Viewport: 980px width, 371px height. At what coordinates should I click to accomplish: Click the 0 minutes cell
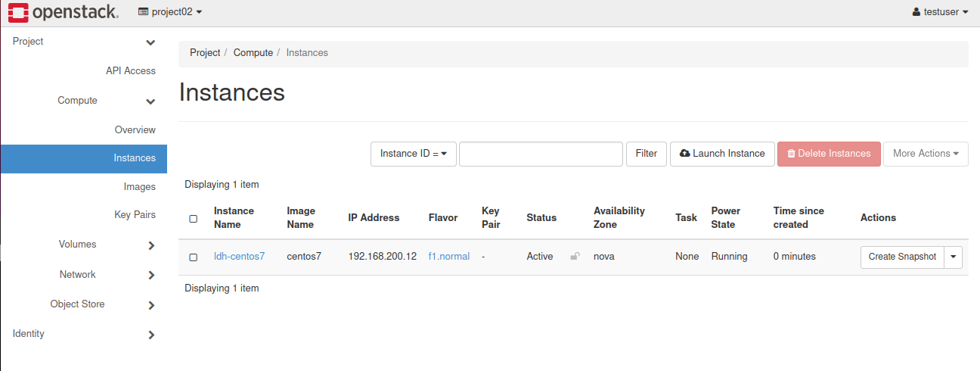(794, 257)
